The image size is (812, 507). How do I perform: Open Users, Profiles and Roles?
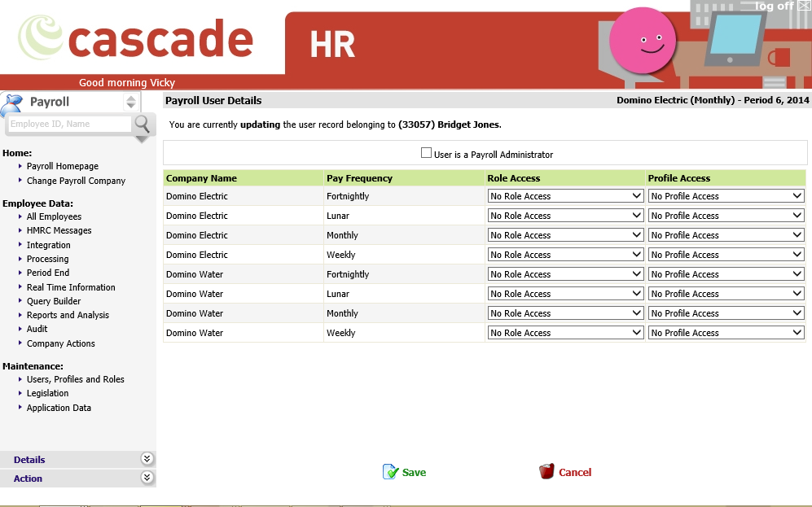[76, 379]
